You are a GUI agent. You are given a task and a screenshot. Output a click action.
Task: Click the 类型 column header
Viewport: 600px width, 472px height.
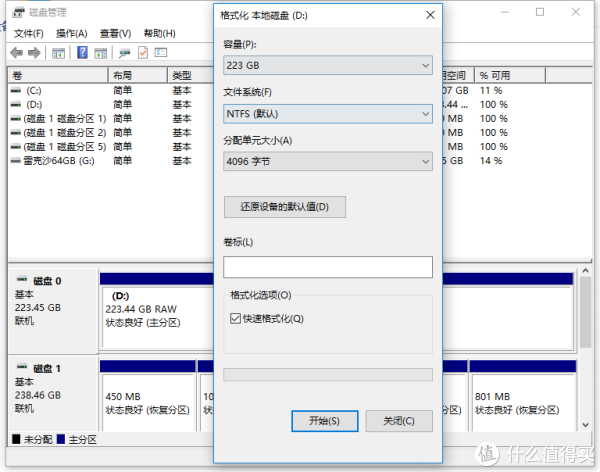point(191,75)
